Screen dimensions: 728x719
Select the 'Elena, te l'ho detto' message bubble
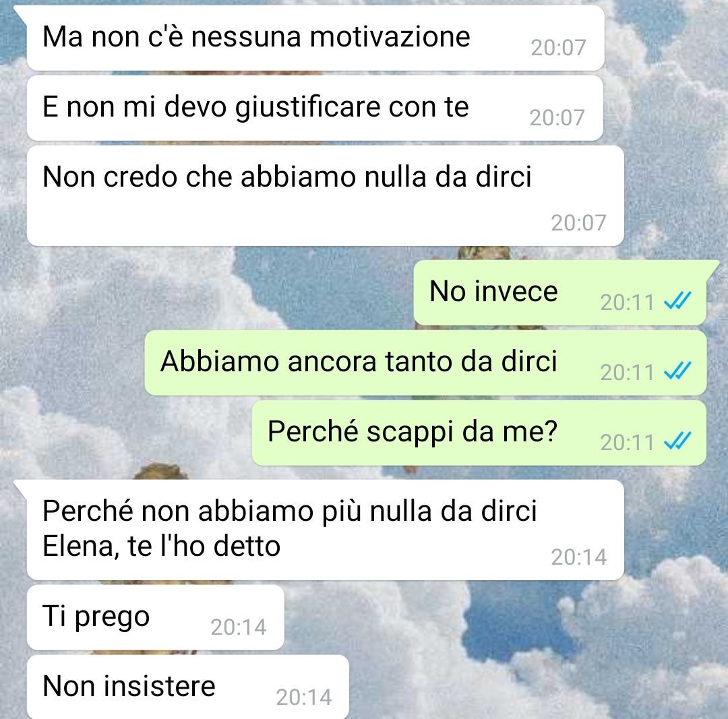[x=325, y=530]
